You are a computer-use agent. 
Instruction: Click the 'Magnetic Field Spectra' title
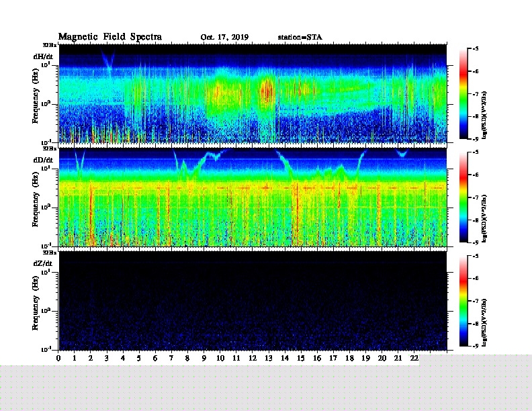click(x=110, y=37)
